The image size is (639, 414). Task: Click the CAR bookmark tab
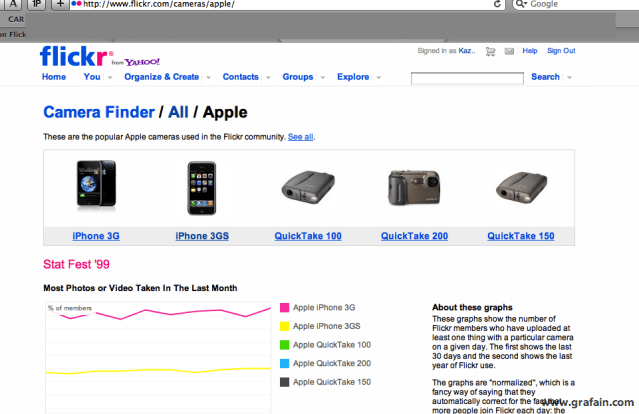(16, 19)
